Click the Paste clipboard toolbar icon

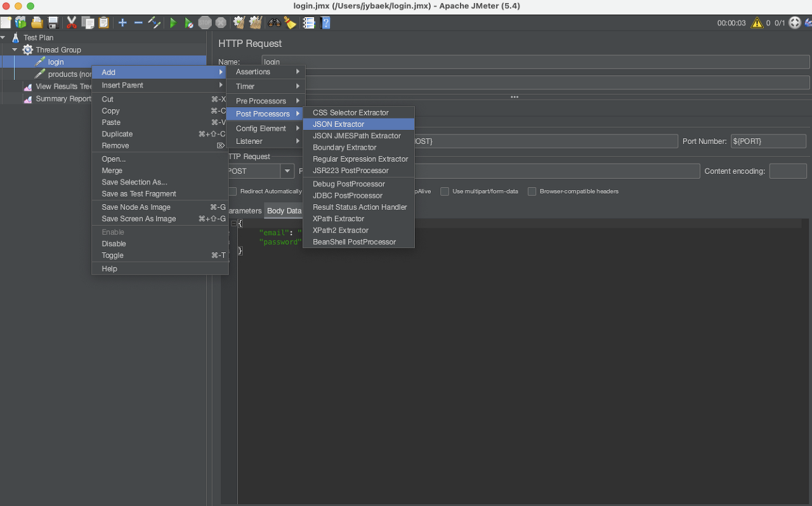pos(103,23)
